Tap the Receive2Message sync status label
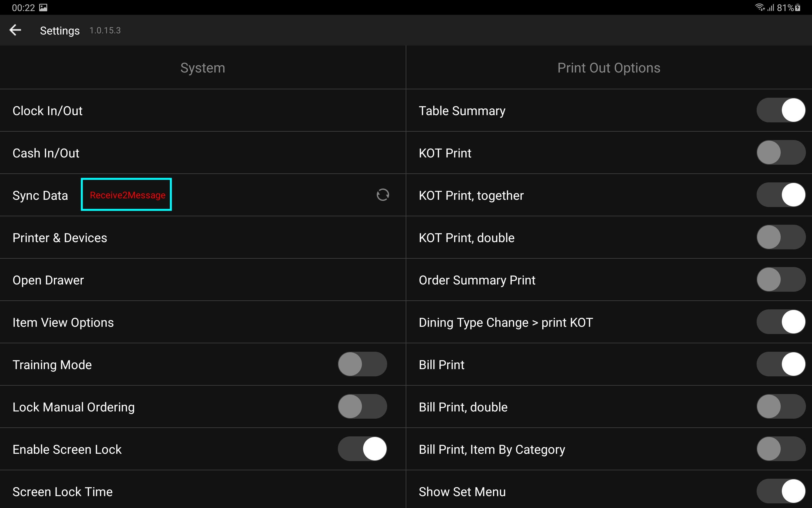This screenshot has height=508, width=812. [x=127, y=195]
